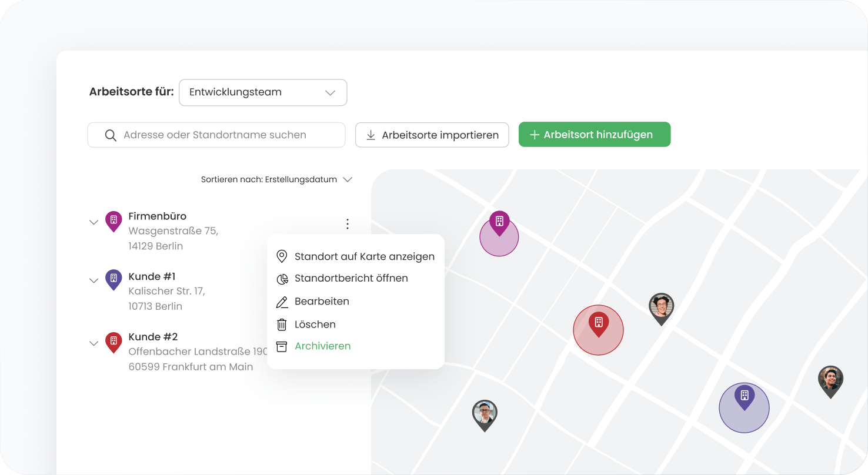Click the red pin icon beside Kunde #2
The height and width of the screenshot is (475, 868).
point(113,342)
